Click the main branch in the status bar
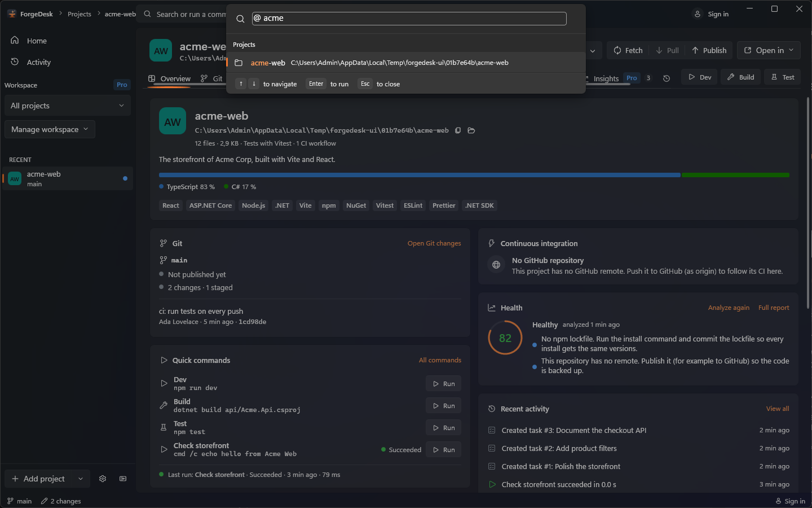Viewport: 812px width, 508px height. point(19,501)
